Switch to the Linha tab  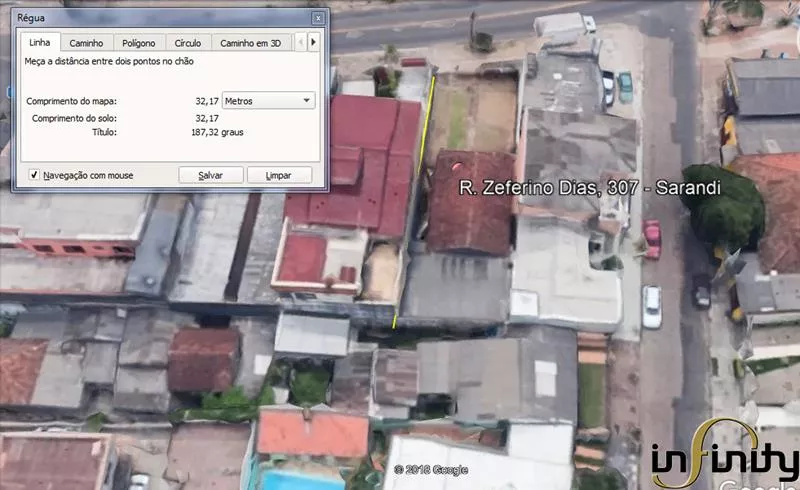pos(40,43)
